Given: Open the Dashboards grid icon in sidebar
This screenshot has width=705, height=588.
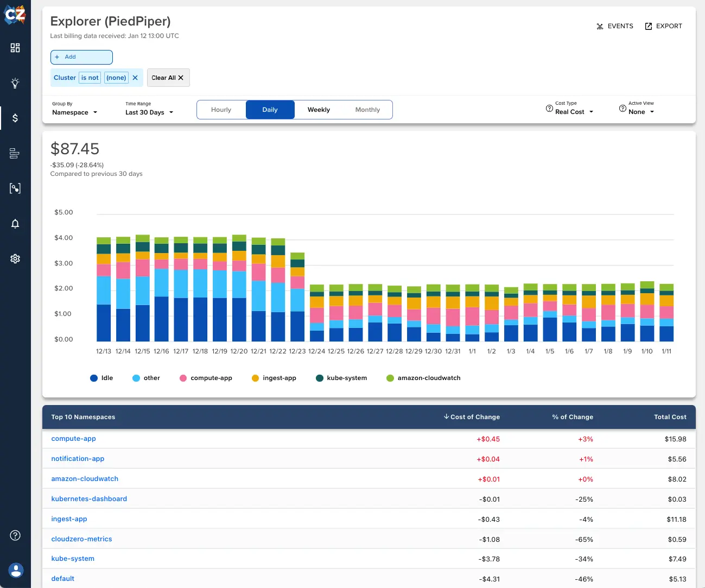Looking at the screenshot, I should click(15, 48).
